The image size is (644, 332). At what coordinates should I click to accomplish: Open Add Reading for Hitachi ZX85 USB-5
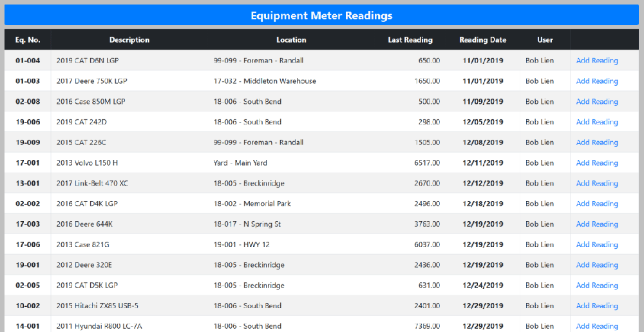click(597, 306)
